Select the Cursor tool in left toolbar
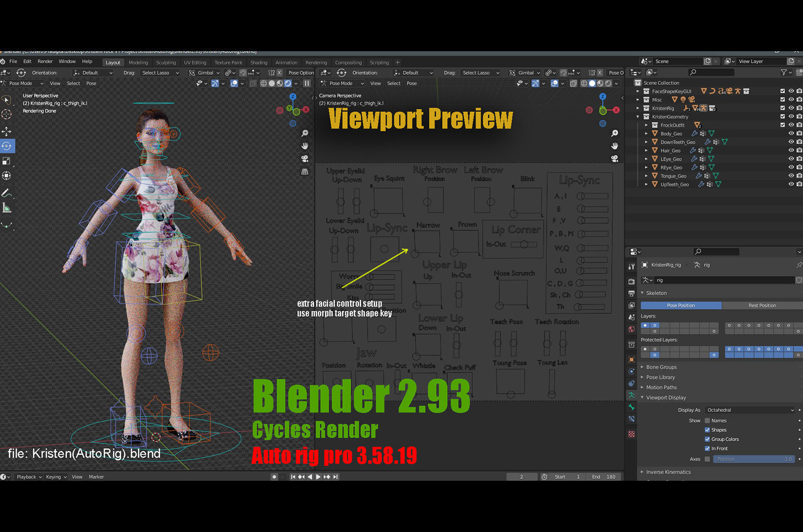This screenshot has width=803, height=532. point(7,114)
